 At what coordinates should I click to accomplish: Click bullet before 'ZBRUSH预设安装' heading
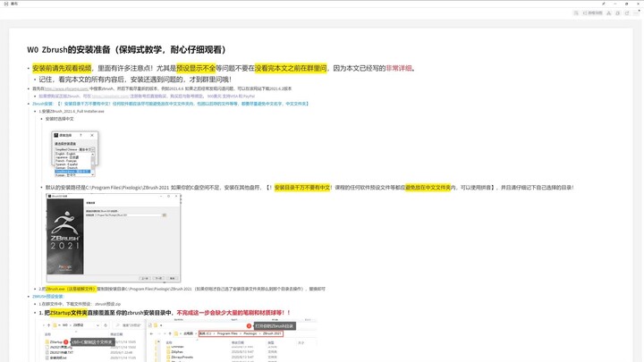click(x=29, y=297)
